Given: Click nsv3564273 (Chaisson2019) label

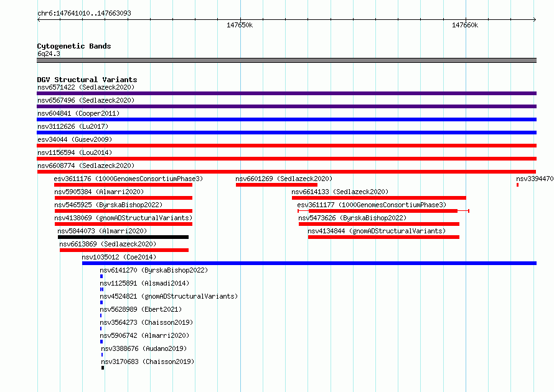Looking at the screenshot, I should (x=146, y=322).
